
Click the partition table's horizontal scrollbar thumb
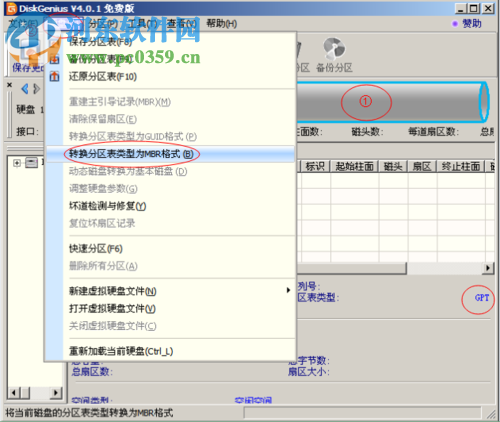(x=352, y=268)
